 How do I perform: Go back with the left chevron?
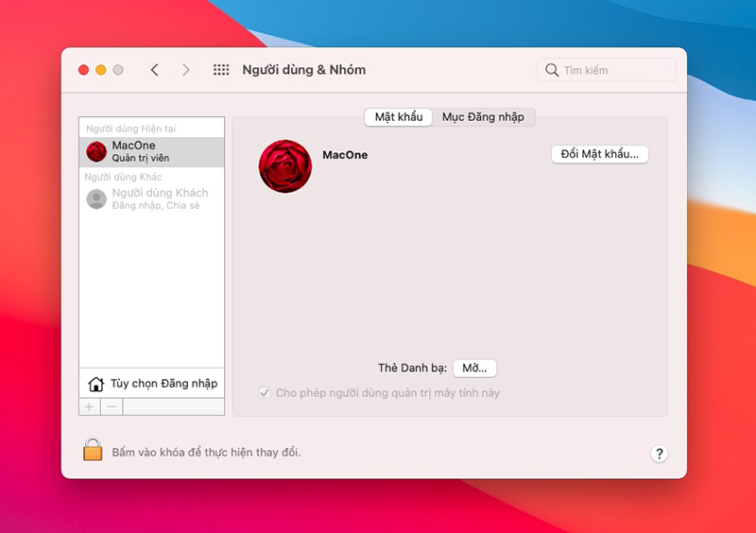[x=154, y=70]
